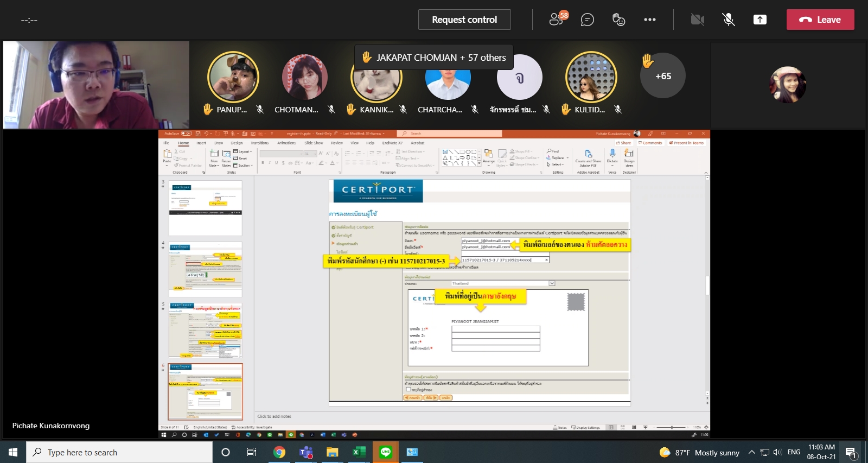
Task: Expand the Layout dropdown in PowerPoint
Action: [x=242, y=151]
